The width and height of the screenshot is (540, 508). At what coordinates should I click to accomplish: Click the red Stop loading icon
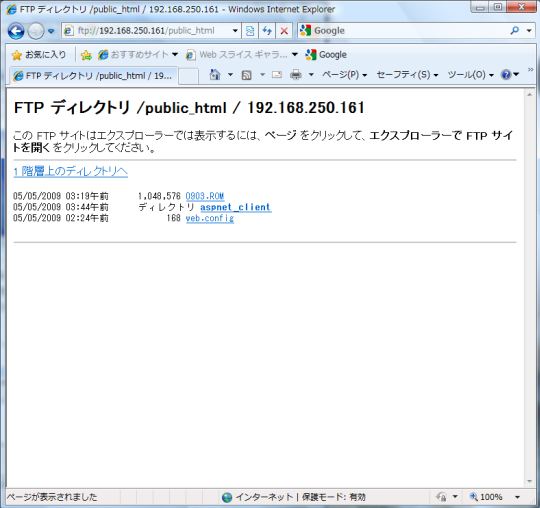pos(284,31)
